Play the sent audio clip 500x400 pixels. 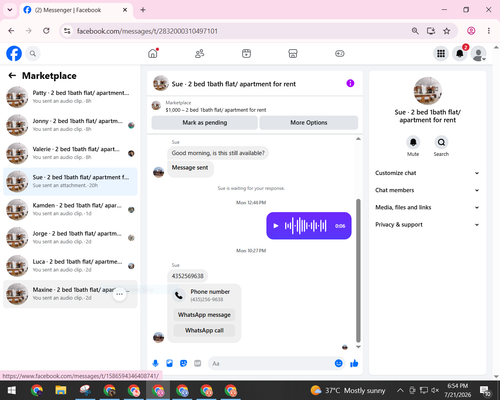(276, 226)
